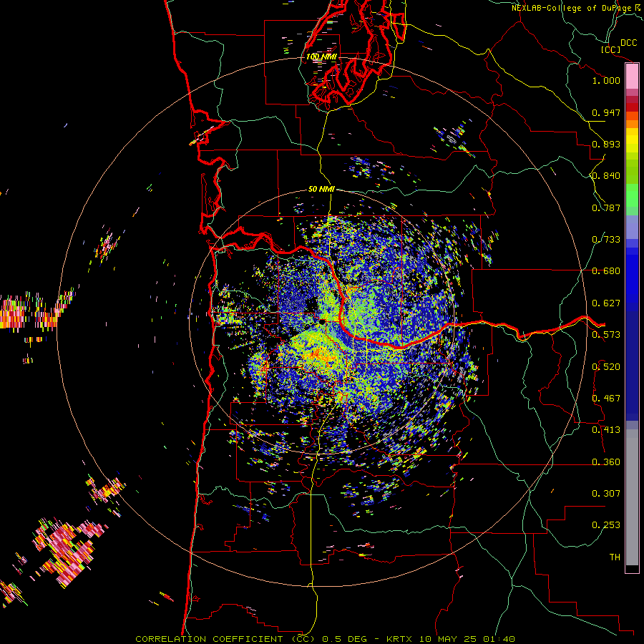The height and width of the screenshot is (644, 644).
Task: Click the 0.840 legend value
Action: 606,176
